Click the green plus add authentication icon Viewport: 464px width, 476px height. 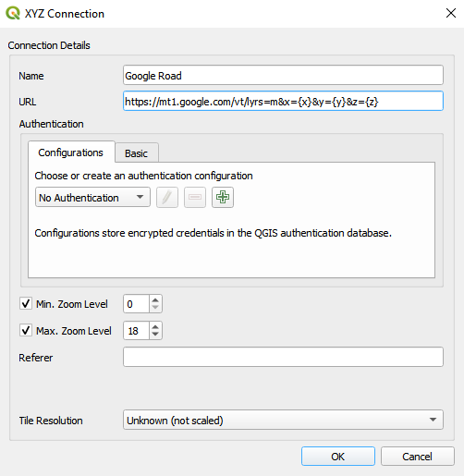pyautogui.click(x=223, y=197)
